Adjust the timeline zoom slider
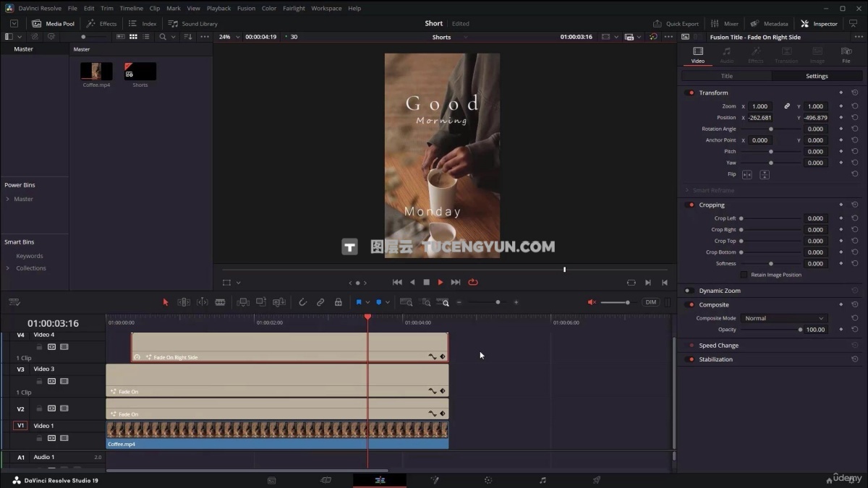868x488 pixels. [x=488, y=302]
